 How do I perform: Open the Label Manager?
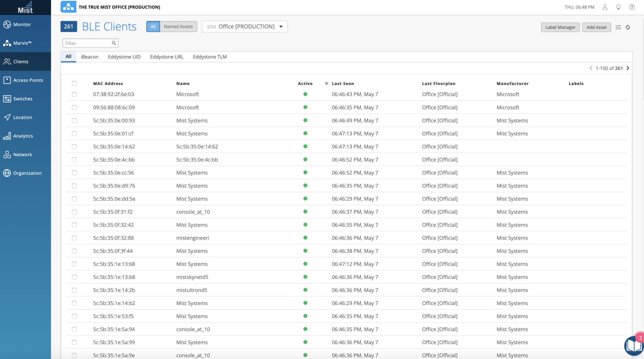coord(560,27)
